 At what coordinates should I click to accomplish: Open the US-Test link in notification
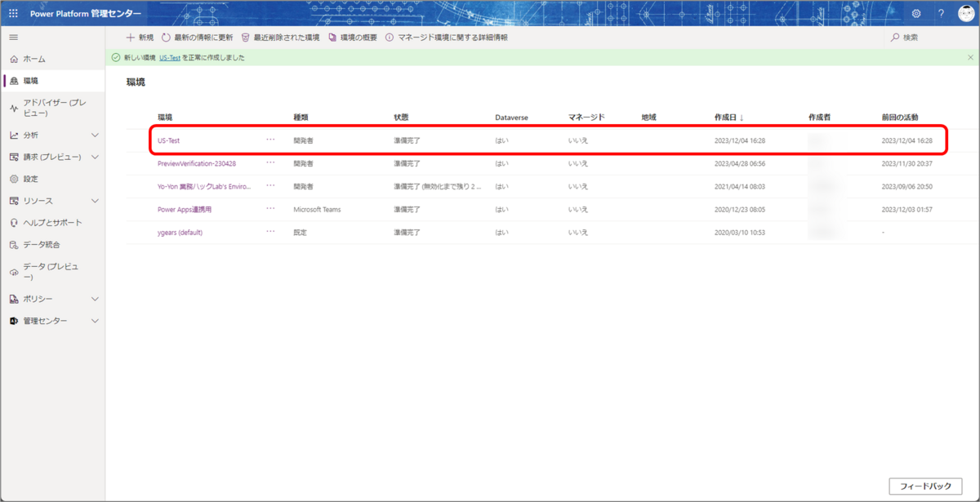[170, 58]
